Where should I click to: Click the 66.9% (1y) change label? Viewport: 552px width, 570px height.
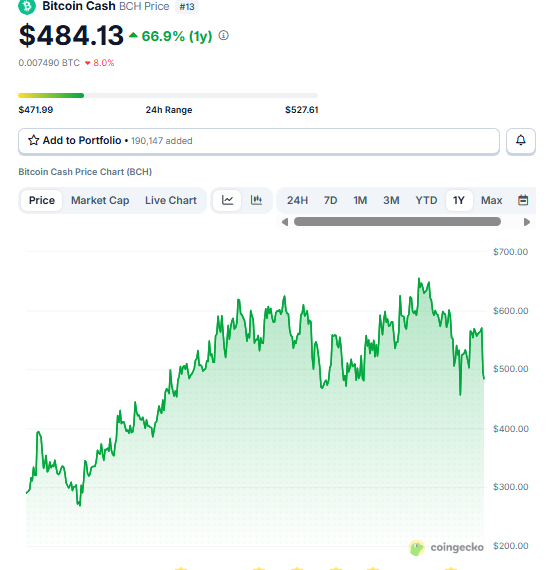[177, 36]
